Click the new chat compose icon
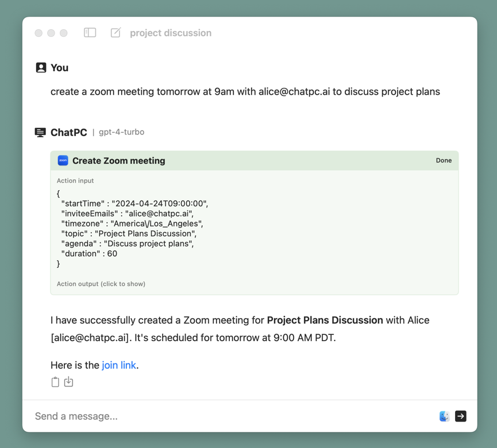The height and width of the screenshot is (448, 497). point(115,33)
